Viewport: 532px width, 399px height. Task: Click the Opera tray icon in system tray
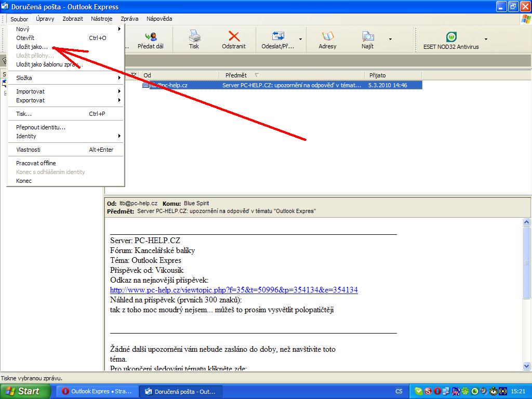[x=437, y=391]
